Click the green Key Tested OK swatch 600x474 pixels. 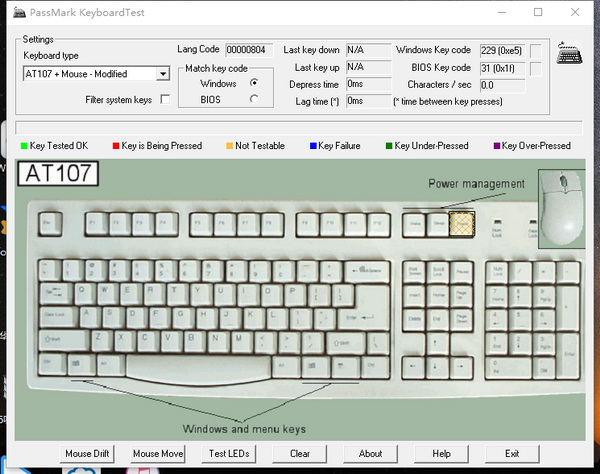[x=23, y=146]
